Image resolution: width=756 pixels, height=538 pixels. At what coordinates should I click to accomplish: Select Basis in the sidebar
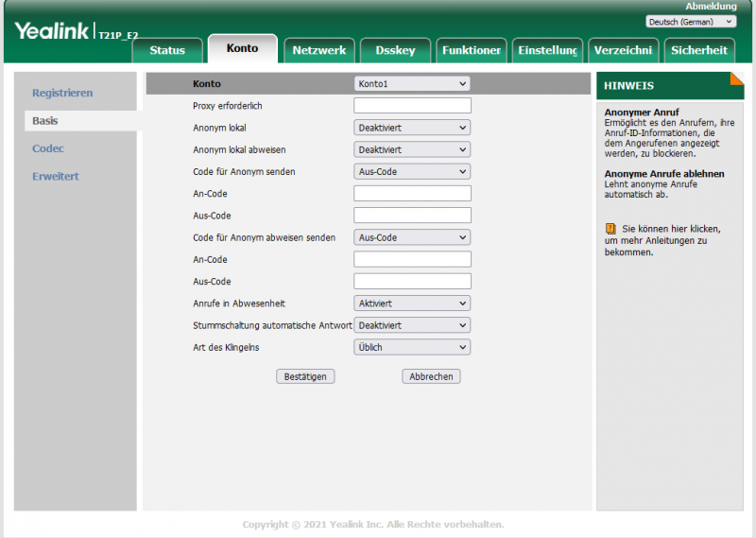click(x=44, y=121)
